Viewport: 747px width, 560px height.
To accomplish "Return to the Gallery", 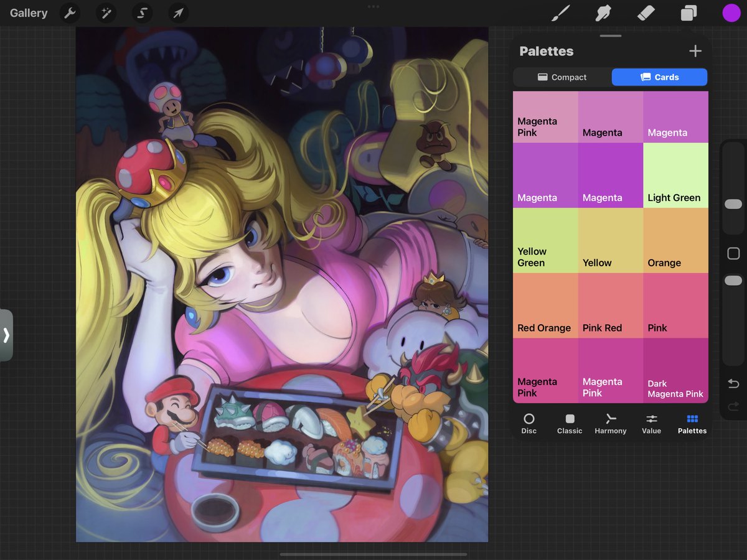I will pos(29,13).
